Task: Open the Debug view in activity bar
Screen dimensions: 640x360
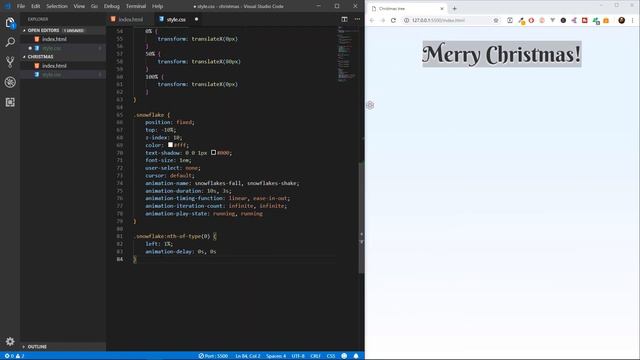Action: pyautogui.click(x=10, y=82)
